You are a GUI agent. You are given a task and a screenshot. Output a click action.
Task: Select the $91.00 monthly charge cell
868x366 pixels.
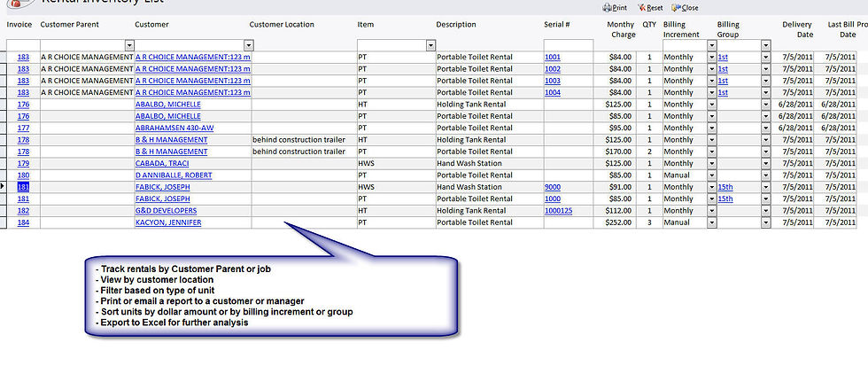point(615,187)
